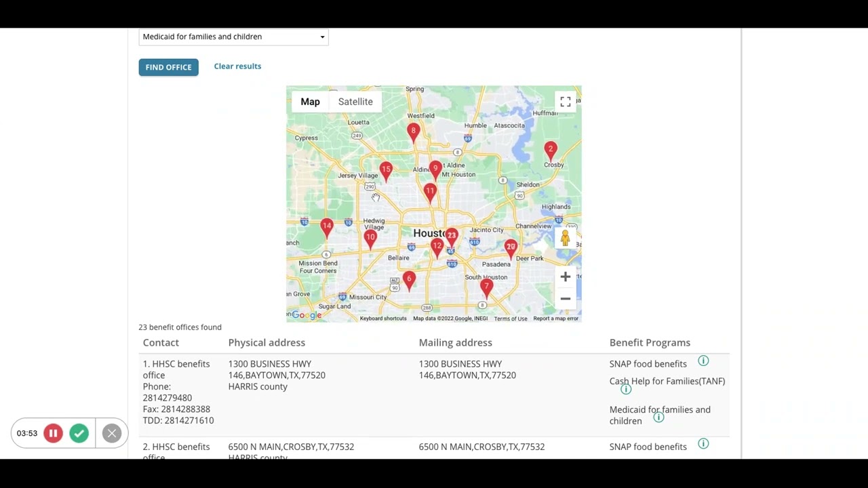This screenshot has height=488, width=868.
Task: Click the Mailing address column header
Action: tap(456, 343)
